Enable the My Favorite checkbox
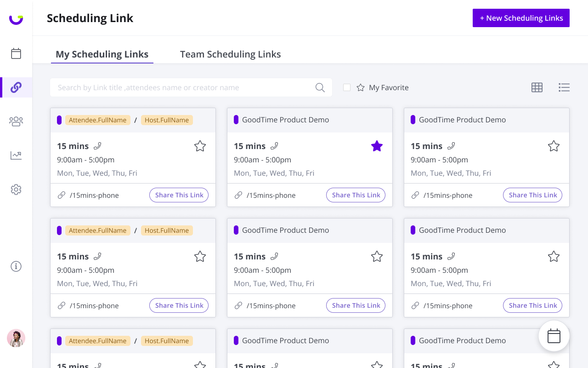 coord(347,87)
